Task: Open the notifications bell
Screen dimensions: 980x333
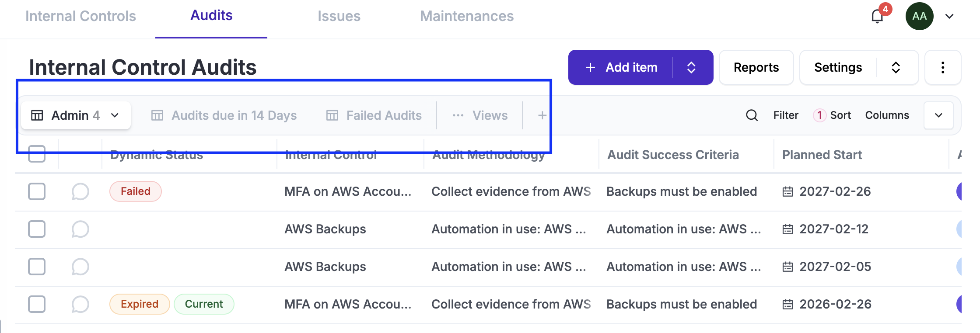Action: (x=877, y=17)
